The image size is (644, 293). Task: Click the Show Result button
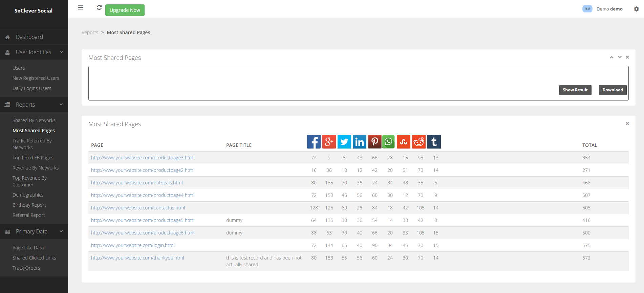pyautogui.click(x=575, y=90)
